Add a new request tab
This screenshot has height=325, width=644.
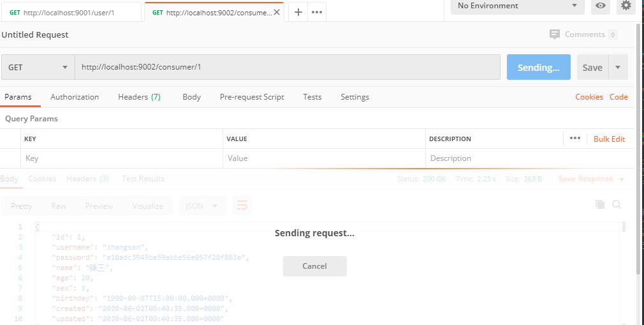298,12
